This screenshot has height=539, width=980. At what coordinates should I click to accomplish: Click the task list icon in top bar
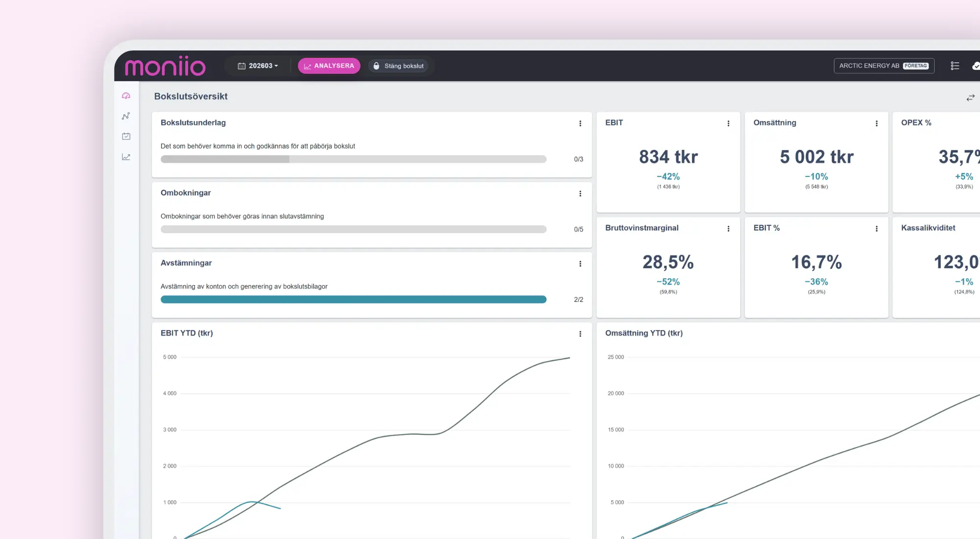pos(955,66)
